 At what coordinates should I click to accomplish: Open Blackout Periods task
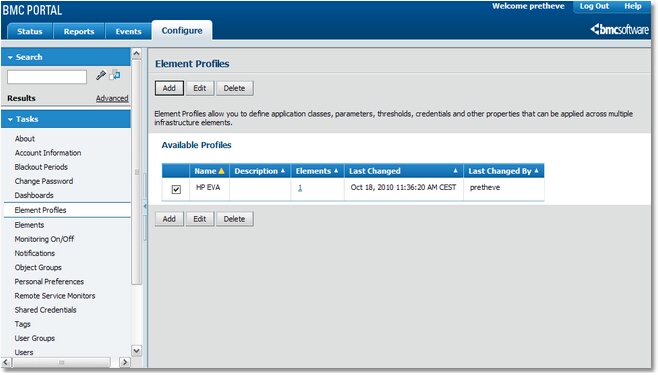[41, 167]
